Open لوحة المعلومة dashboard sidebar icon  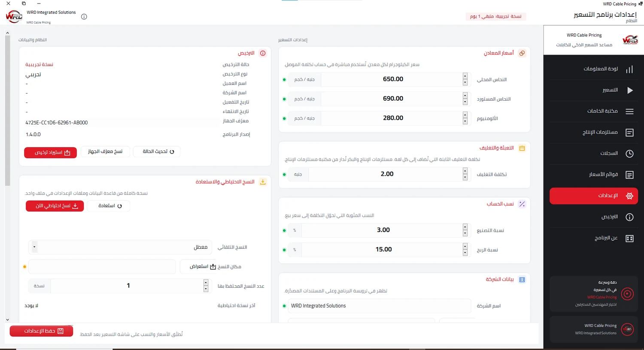[629, 69]
